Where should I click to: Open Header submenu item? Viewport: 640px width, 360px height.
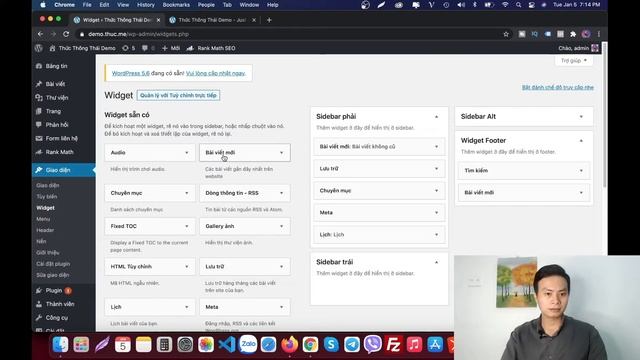click(x=45, y=230)
